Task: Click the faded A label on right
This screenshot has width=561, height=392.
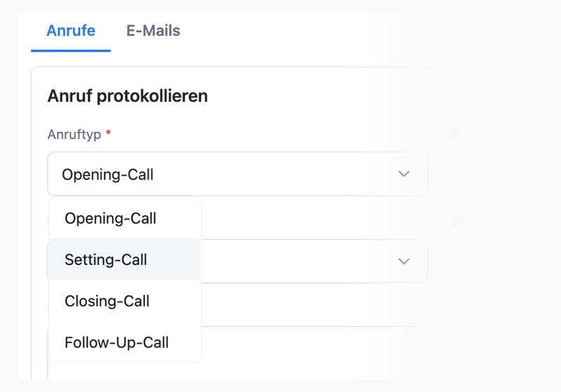Action: [454, 134]
